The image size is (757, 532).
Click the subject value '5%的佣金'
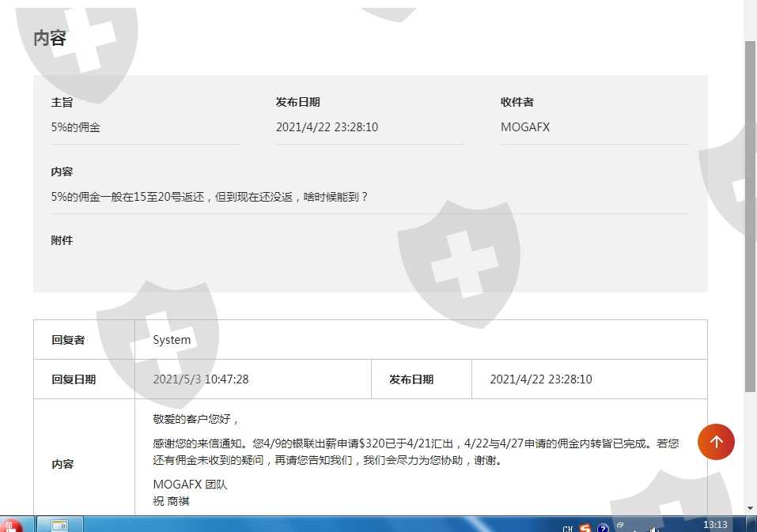pos(76,127)
